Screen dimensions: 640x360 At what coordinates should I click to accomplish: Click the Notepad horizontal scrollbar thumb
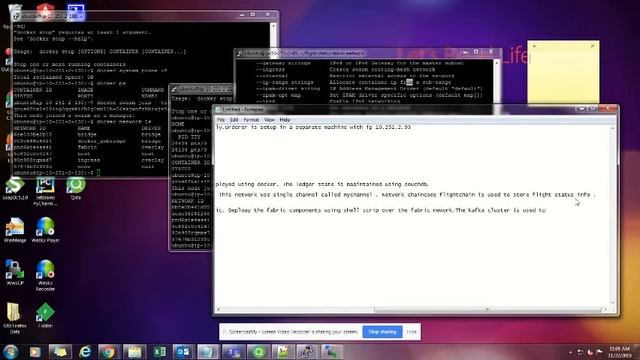pos(487,309)
